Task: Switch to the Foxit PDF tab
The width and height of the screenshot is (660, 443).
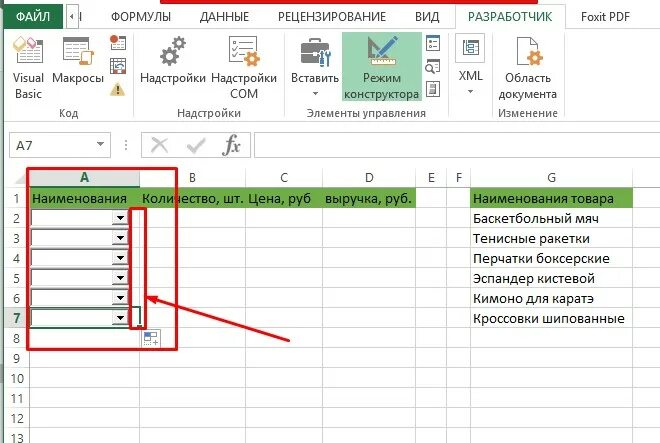Action: click(605, 17)
